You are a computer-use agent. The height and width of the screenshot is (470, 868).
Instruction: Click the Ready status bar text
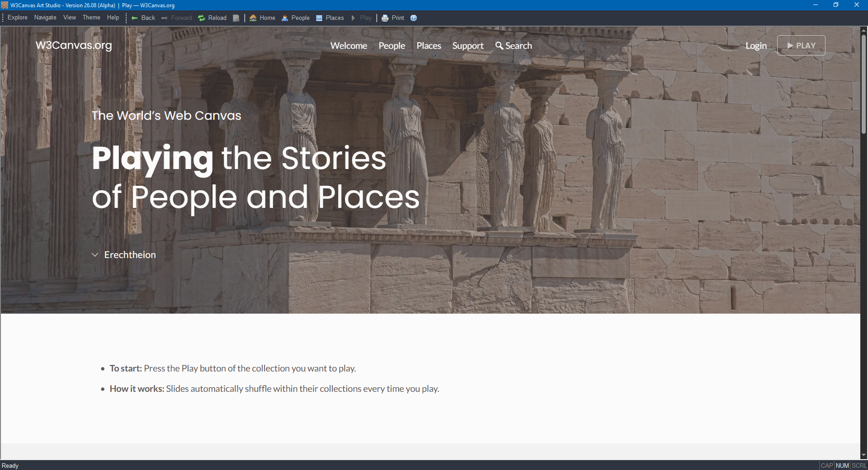click(10, 465)
